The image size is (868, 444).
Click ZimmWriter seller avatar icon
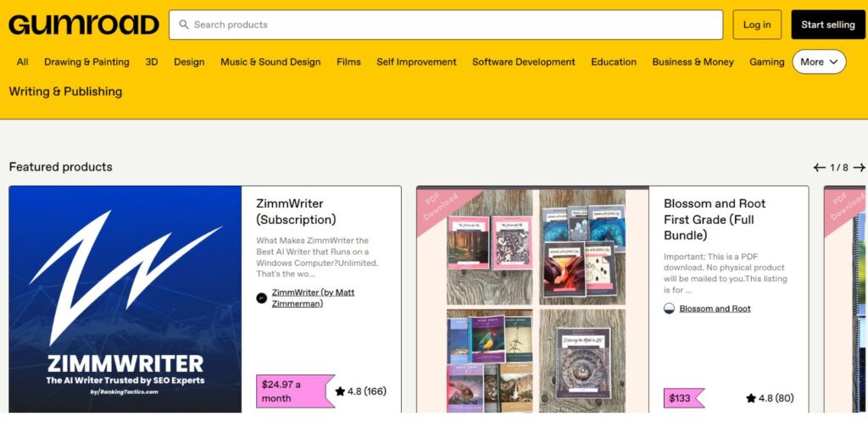click(262, 298)
